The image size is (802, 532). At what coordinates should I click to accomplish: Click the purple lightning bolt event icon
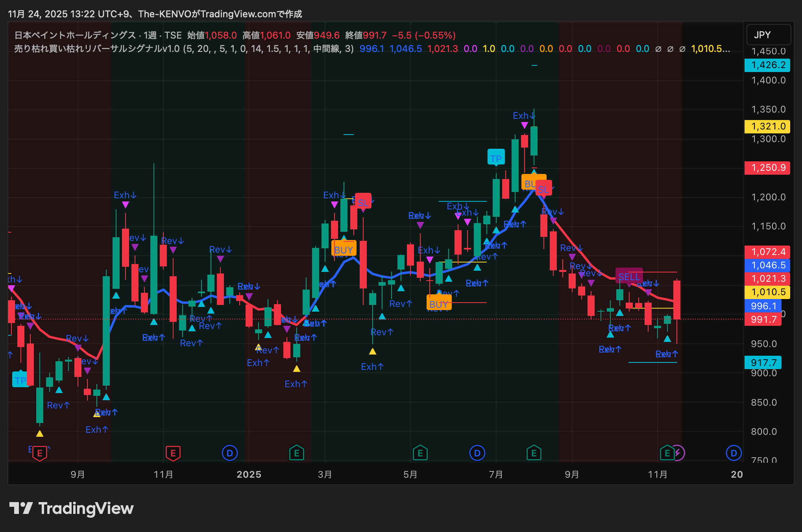coord(678,453)
